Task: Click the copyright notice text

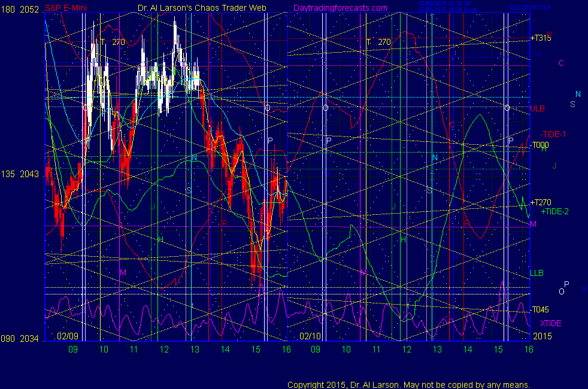Action: pos(409,384)
